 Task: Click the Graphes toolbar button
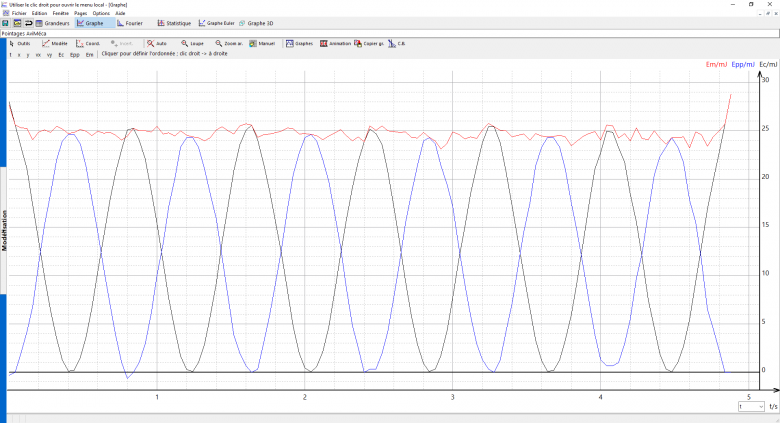coord(299,44)
